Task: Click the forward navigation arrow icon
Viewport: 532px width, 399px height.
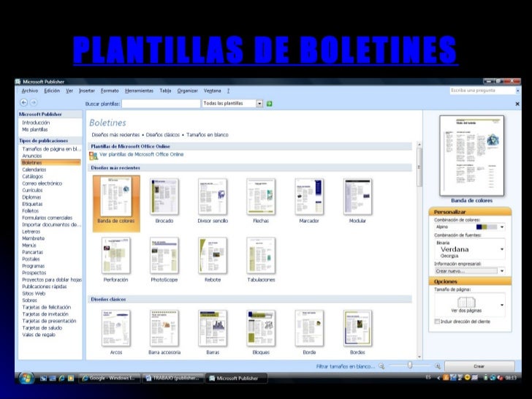Action: coord(34,102)
